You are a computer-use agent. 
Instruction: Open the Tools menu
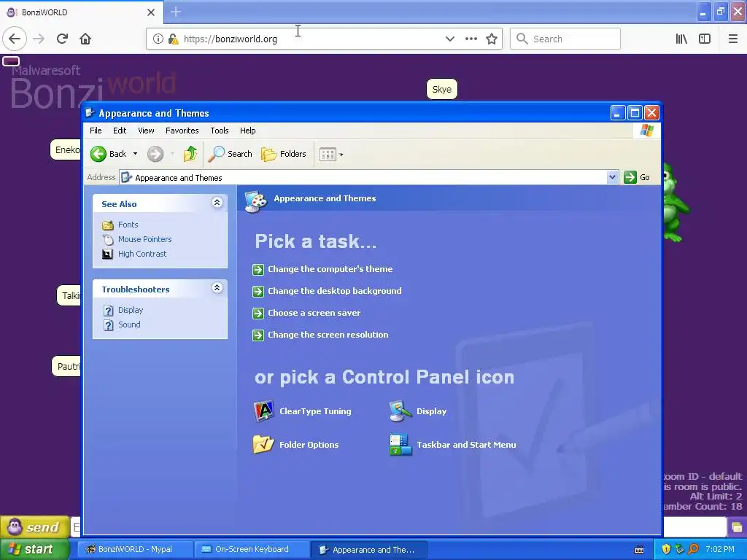pyautogui.click(x=219, y=131)
